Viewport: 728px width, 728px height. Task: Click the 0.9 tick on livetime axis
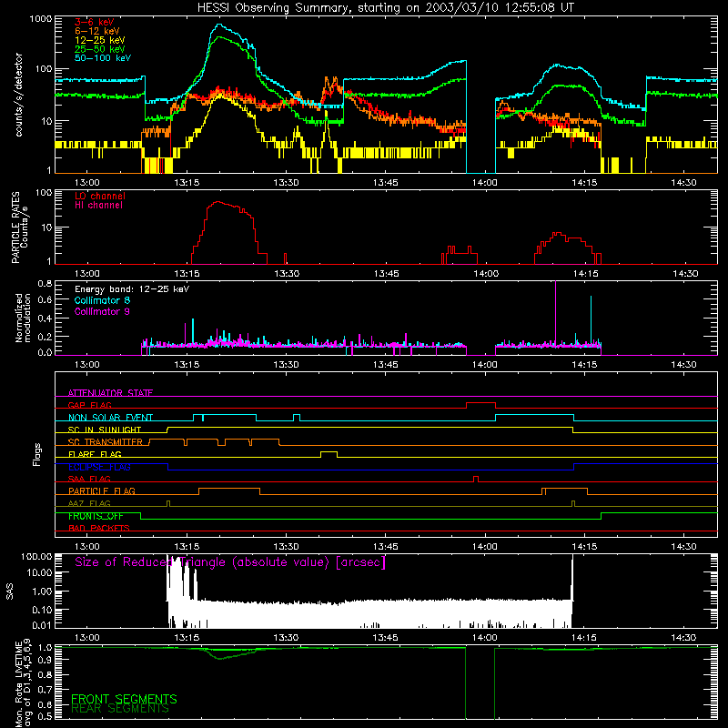pyautogui.click(x=45, y=659)
